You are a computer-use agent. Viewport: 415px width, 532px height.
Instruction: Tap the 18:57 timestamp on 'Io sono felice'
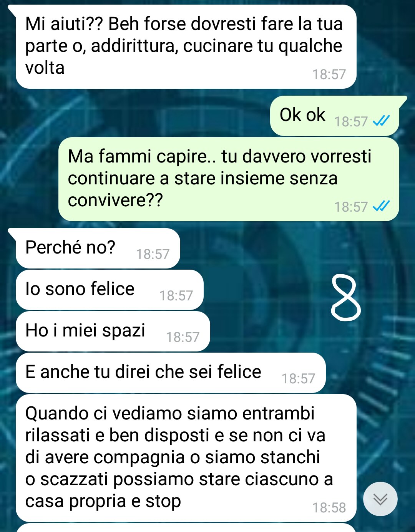[176, 295]
